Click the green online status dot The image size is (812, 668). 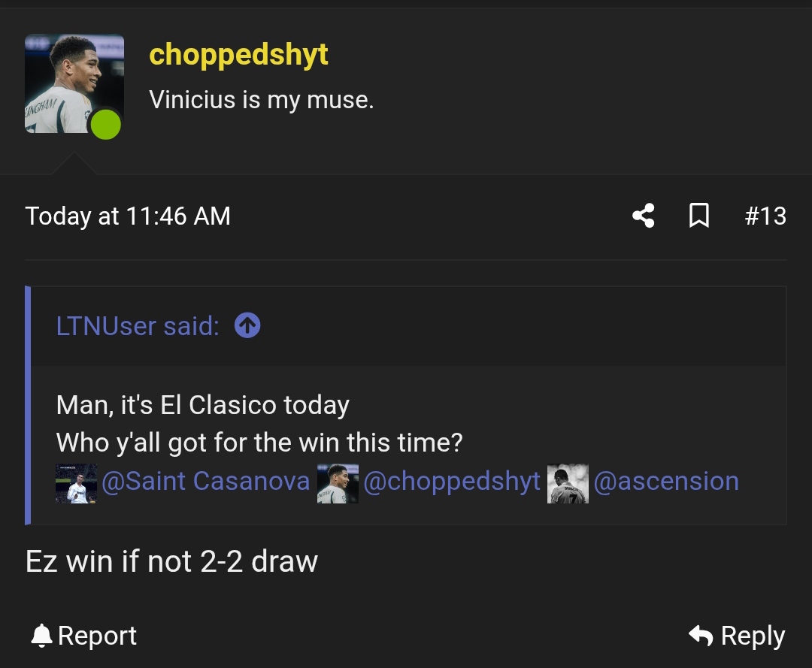(x=106, y=125)
